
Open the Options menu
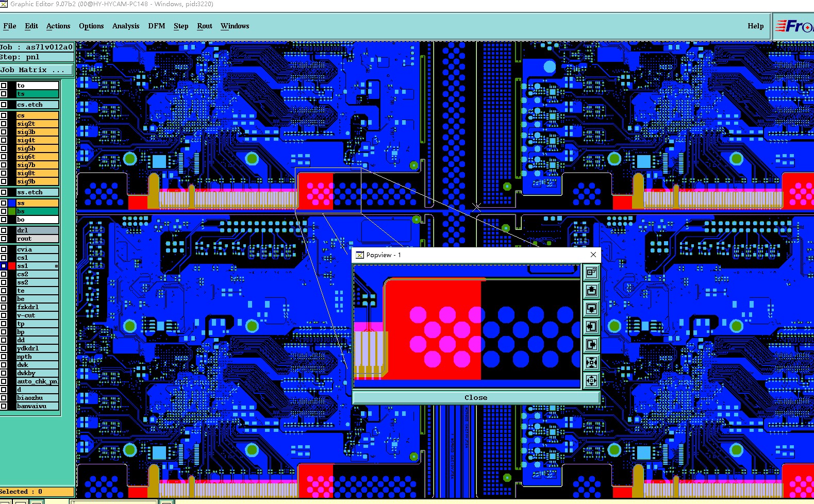91,26
